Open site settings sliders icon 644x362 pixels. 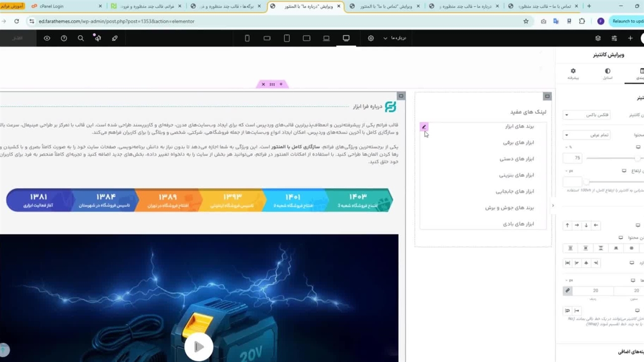[x=614, y=38]
